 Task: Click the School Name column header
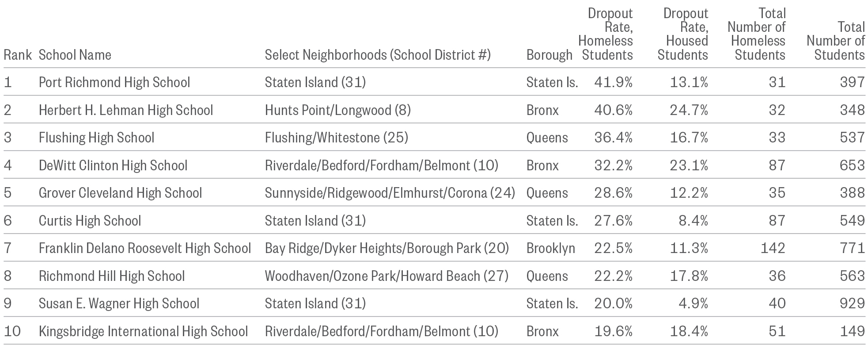[x=75, y=55]
